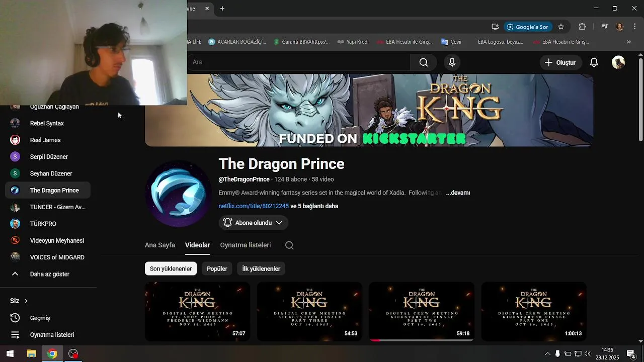Click Reel James channel avatar
The width and height of the screenshot is (644, 362).
(15, 140)
